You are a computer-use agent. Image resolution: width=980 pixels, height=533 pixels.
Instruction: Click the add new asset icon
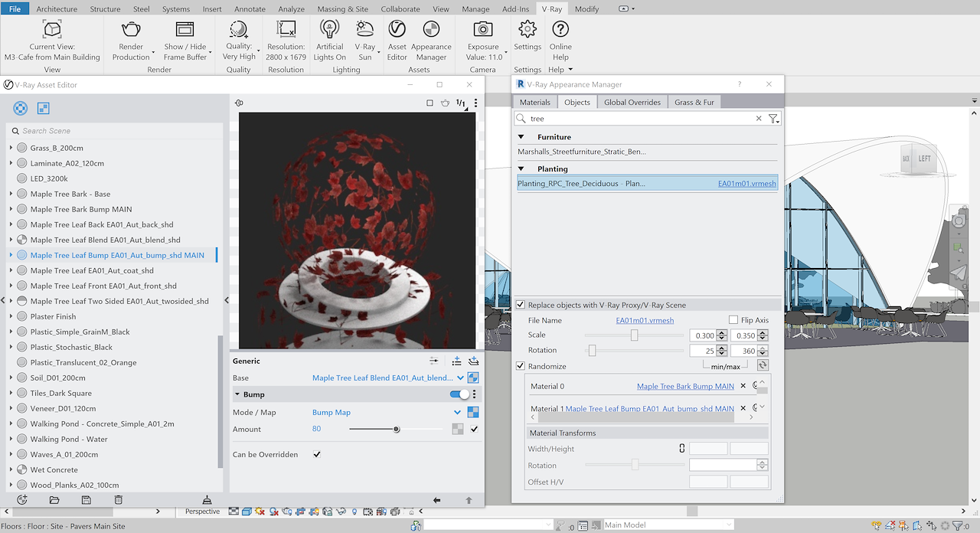tap(22, 499)
